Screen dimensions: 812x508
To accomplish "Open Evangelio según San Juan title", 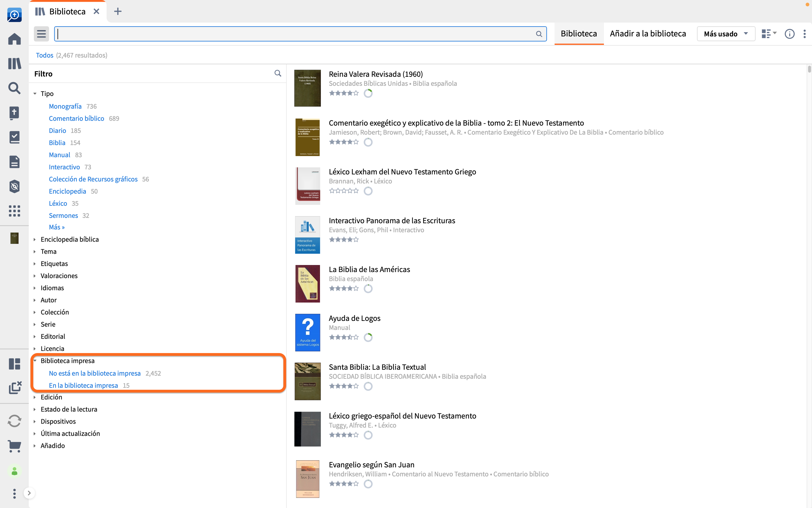I will tap(371, 465).
